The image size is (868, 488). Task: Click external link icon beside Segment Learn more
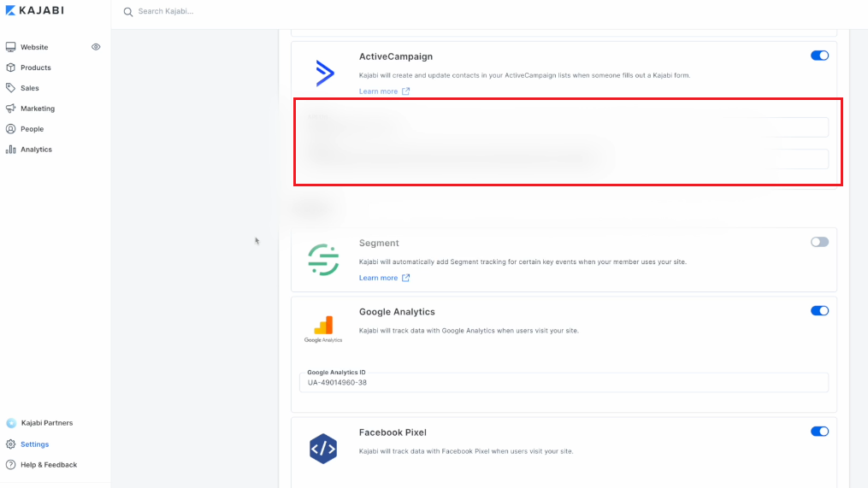click(x=405, y=278)
